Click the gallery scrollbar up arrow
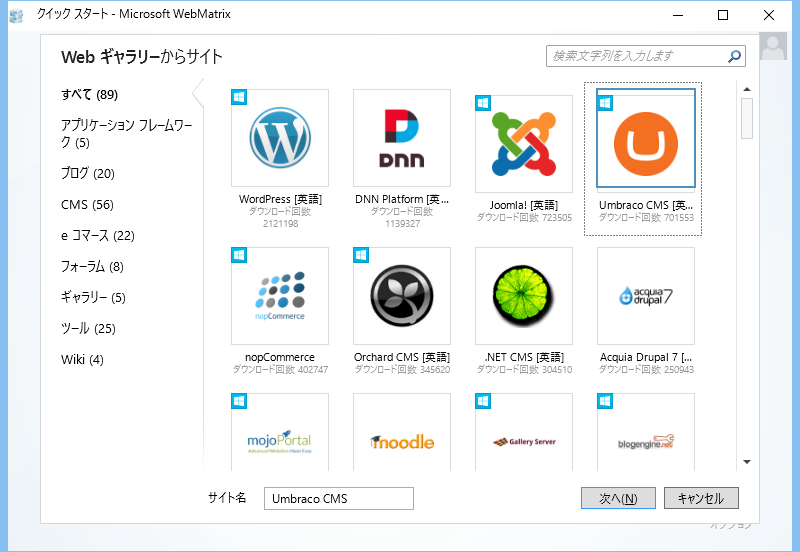Viewport: 800px width, 552px height. [x=747, y=89]
